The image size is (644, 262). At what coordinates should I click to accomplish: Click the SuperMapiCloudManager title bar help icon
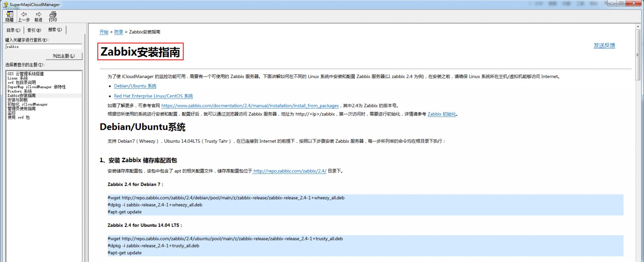click(5, 4)
